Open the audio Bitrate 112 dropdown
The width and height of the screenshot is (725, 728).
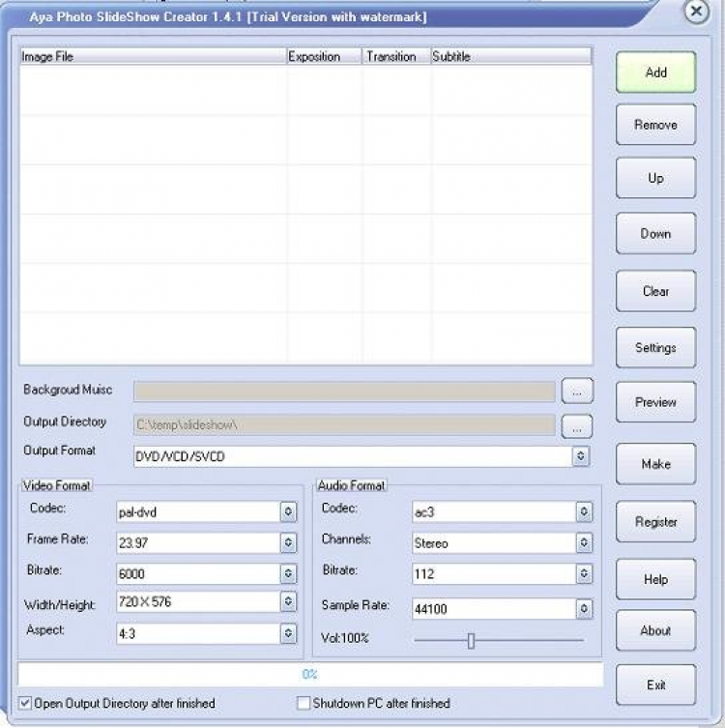click(x=584, y=574)
